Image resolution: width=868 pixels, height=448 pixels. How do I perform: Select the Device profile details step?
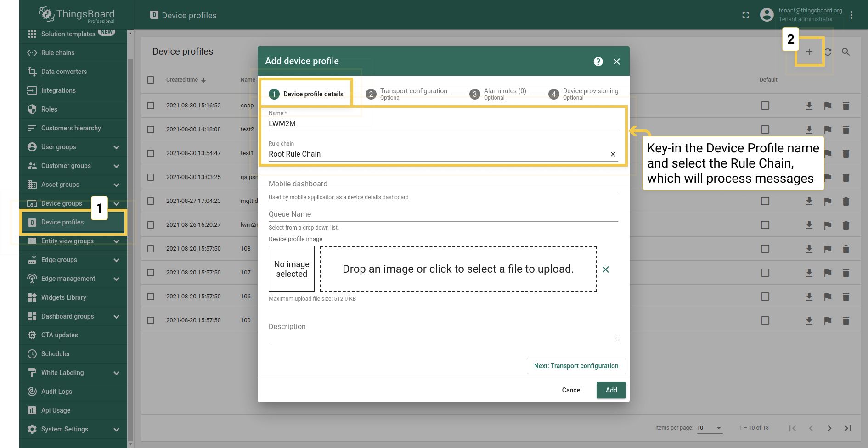[306, 94]
